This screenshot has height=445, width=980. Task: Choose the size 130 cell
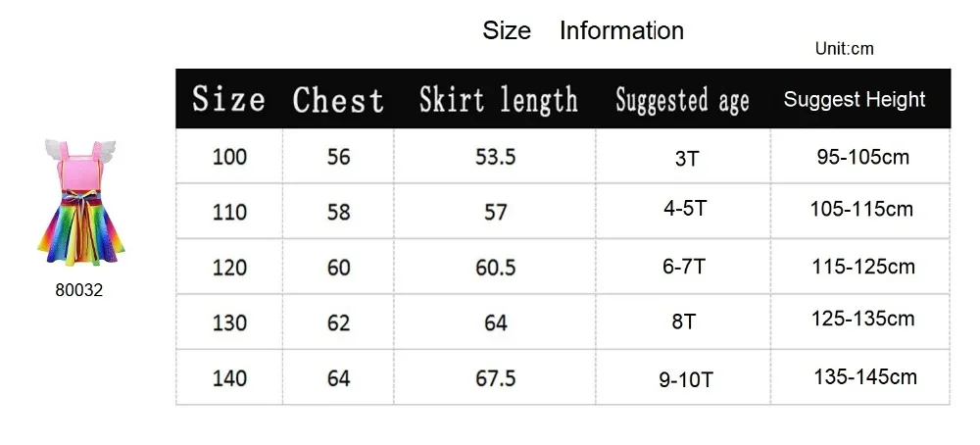pyautogui.click(x=229, y=322)
